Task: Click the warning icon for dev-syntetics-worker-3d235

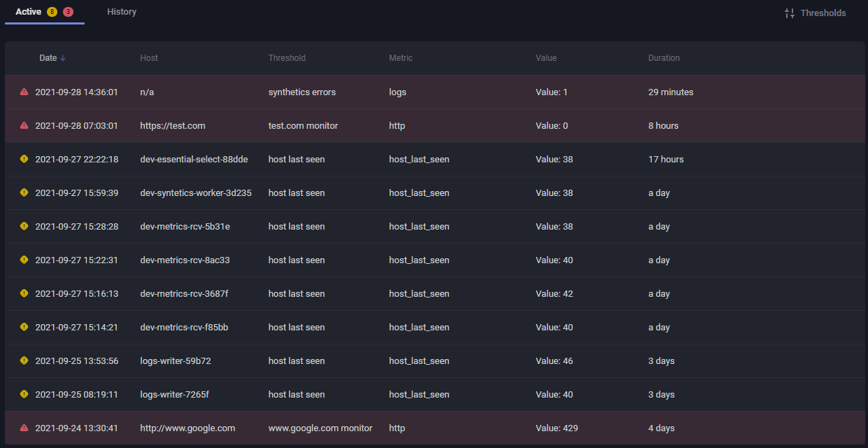Action: (24, 192)
